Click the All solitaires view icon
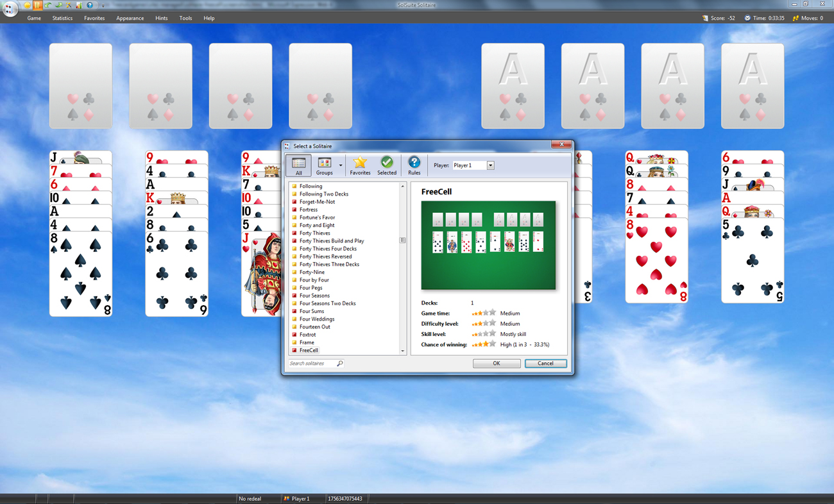 click(298, 165)
